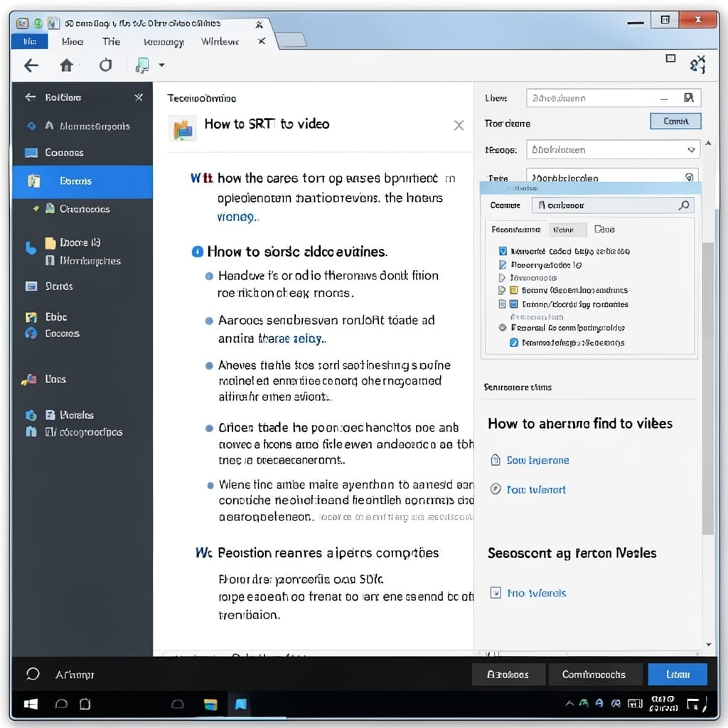728x728 pixels.
Task: Click the yellow file explorer taskbar icon
Action: click(x=210, y=705)
